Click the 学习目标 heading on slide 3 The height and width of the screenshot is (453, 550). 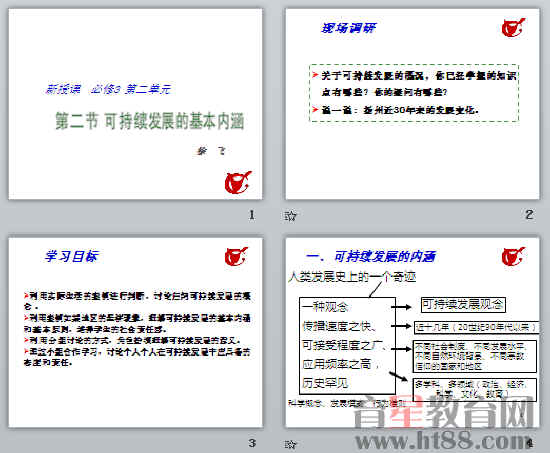pos(72,256)
